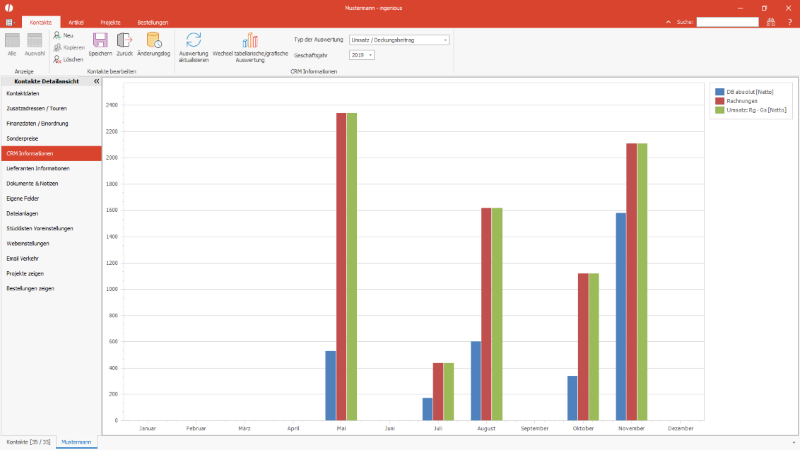Open Finanzdaten / Einordnung
Viewport: 800px width, 450px height.
coord(51,123)
